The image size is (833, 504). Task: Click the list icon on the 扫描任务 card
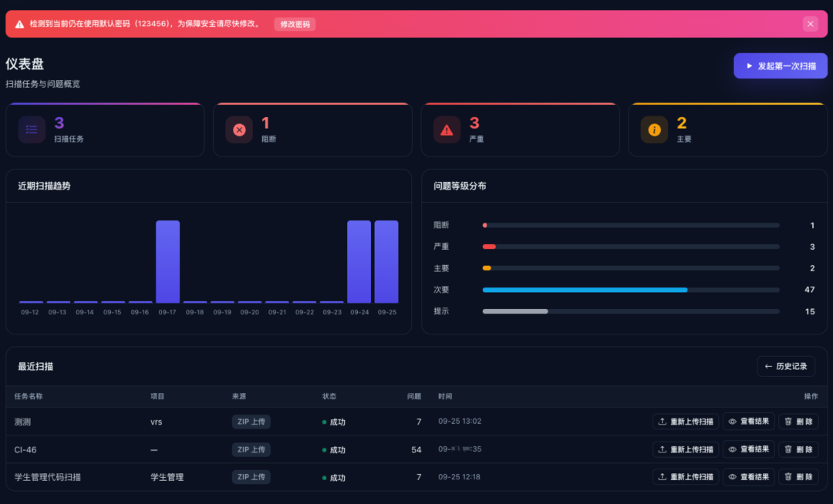coord(32,129)
